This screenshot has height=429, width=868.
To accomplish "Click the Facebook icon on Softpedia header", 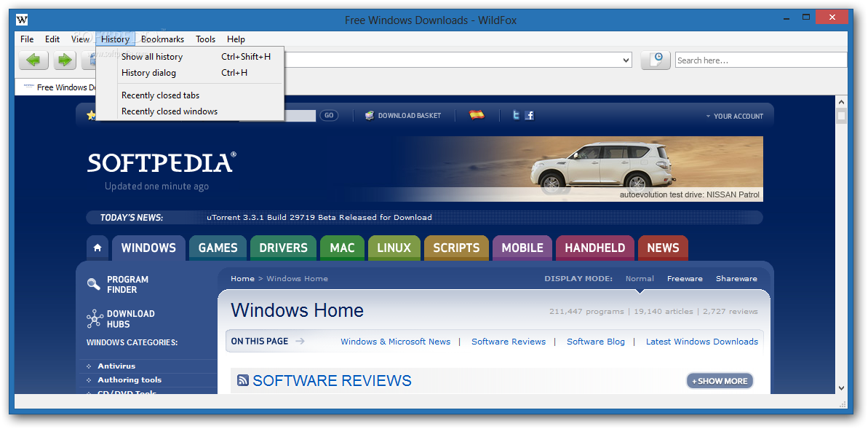I will click(530, 115).
